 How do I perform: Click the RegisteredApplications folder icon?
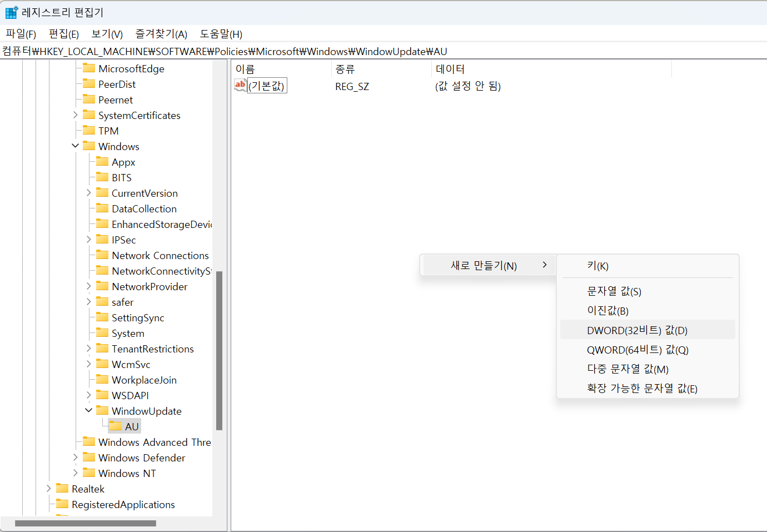coord(62,504)
